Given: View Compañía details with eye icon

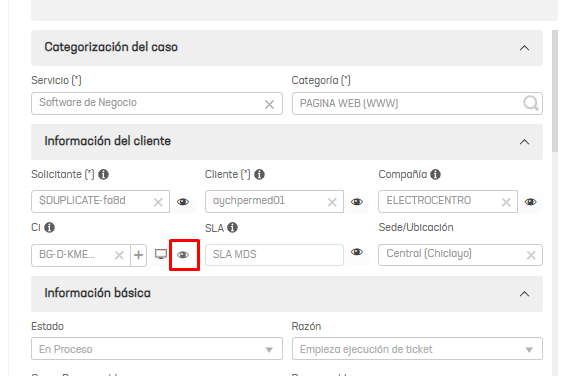Looking at the screenshot, I should tap(530, 202).
